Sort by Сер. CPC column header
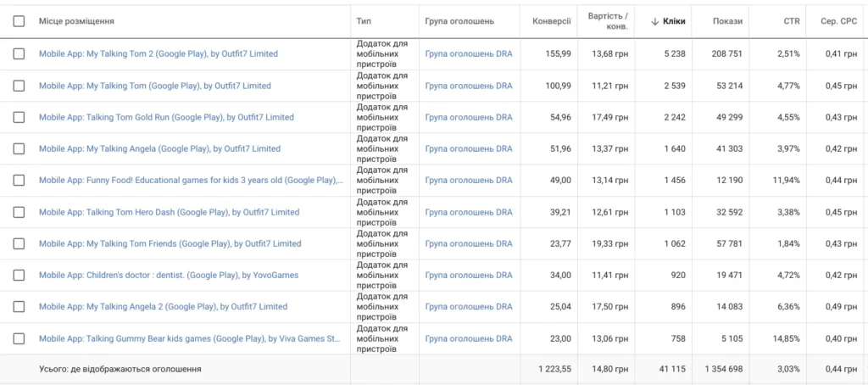This screenshot has height=385, width=868. 838,21
